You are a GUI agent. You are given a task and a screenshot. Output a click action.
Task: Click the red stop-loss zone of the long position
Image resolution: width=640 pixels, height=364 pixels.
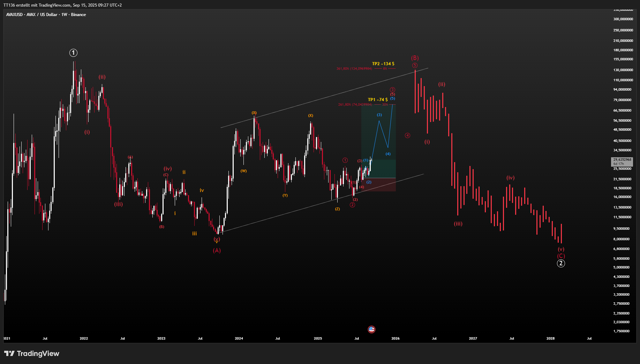(x=378, y=184)
